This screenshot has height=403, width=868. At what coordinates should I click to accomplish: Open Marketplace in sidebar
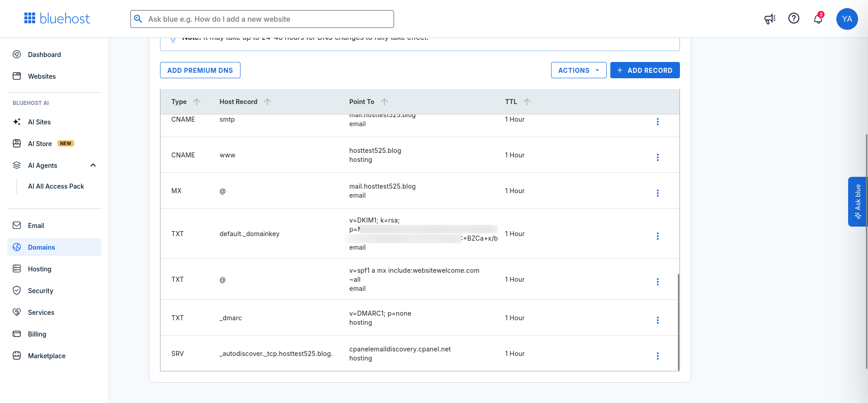coord(54,356)
